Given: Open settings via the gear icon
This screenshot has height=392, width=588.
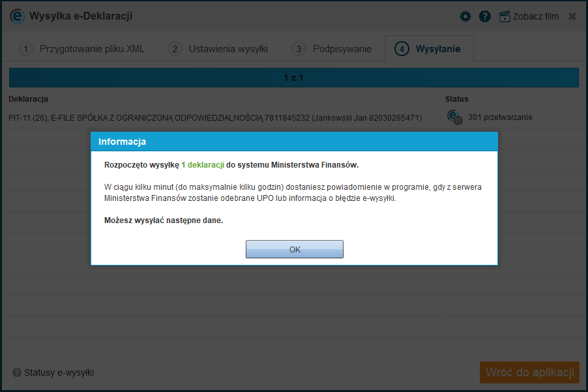Looking at the screenshot, I should click(465, 16).
